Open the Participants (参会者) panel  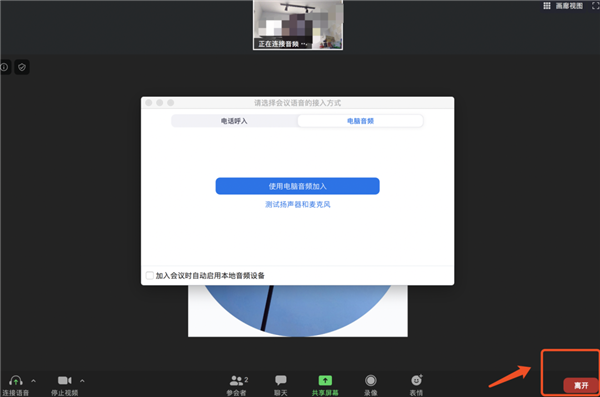point(237,385)
